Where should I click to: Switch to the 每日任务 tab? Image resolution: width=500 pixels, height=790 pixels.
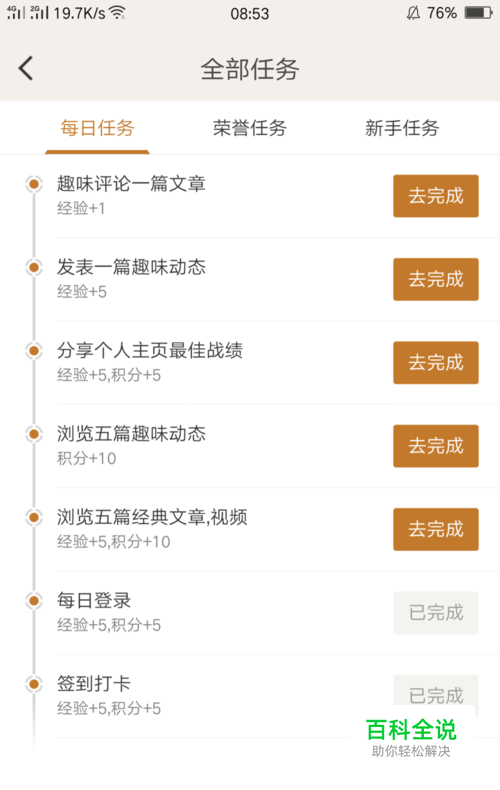(x=97, y=128)
